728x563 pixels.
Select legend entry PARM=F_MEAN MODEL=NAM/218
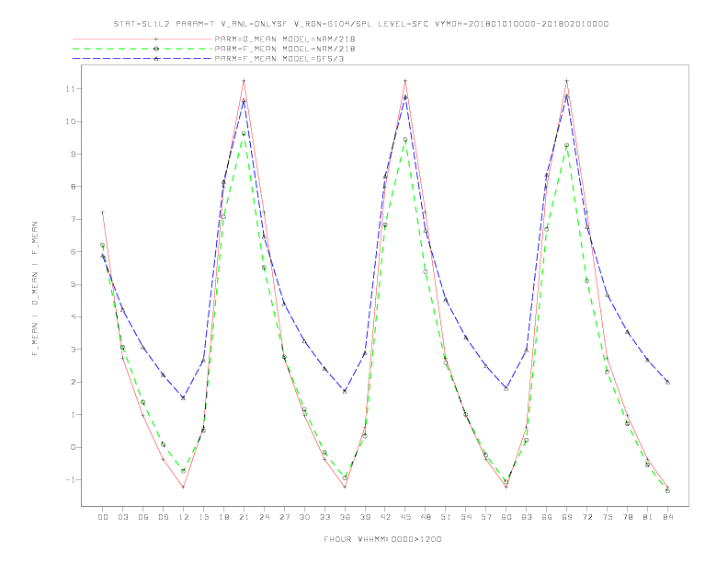[x=285, y=49]
